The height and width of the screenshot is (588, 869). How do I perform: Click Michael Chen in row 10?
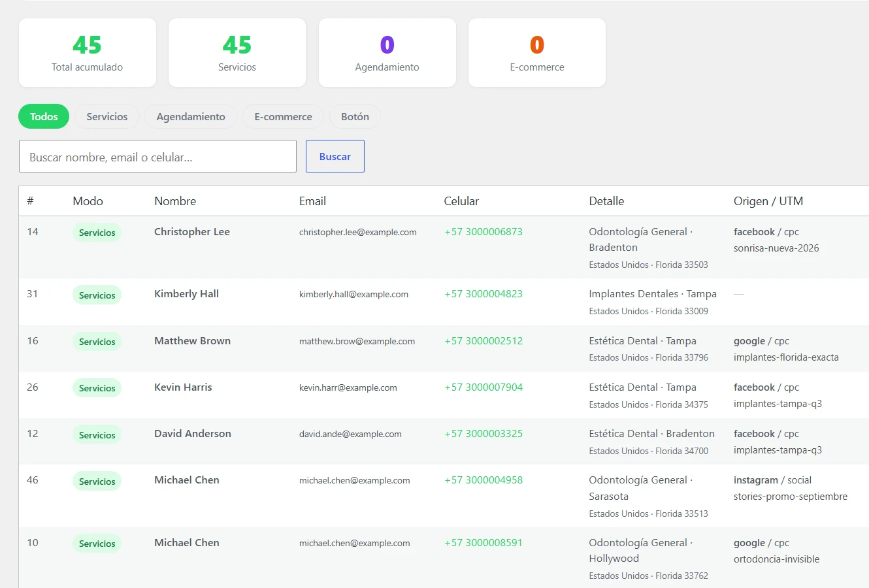tap(187, 543)
